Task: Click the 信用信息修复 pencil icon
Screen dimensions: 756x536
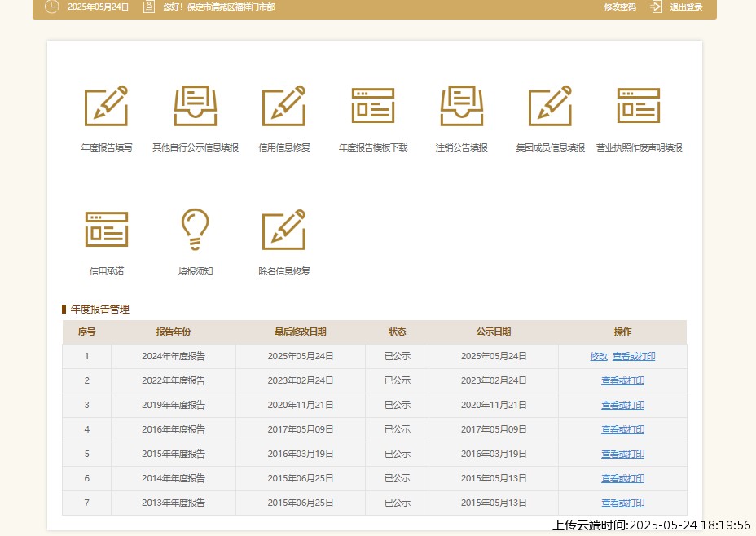Action: 284,106
